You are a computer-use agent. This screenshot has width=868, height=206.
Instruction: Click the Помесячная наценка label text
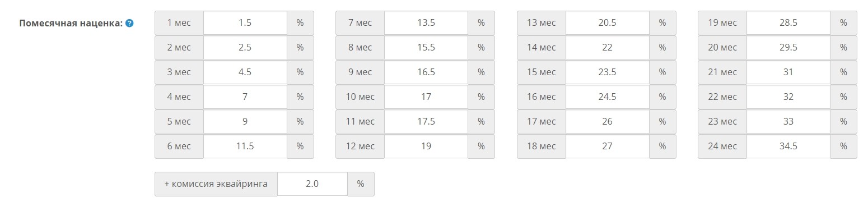71,23
